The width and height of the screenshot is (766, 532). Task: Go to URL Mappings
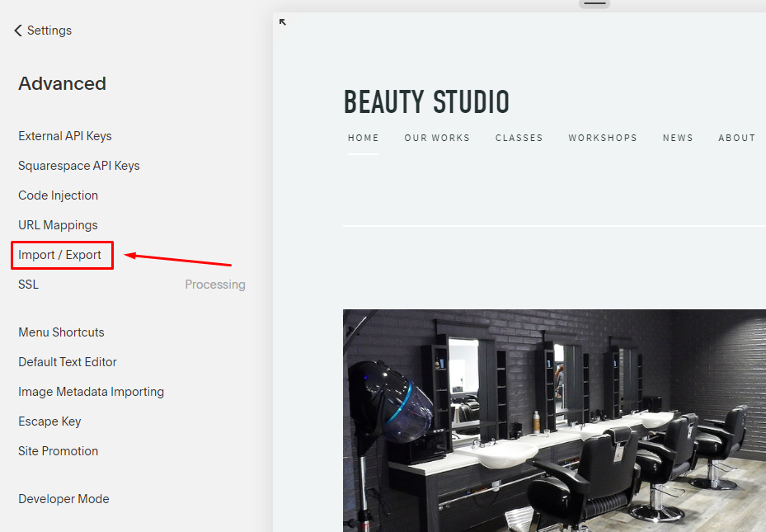(58, 225)
